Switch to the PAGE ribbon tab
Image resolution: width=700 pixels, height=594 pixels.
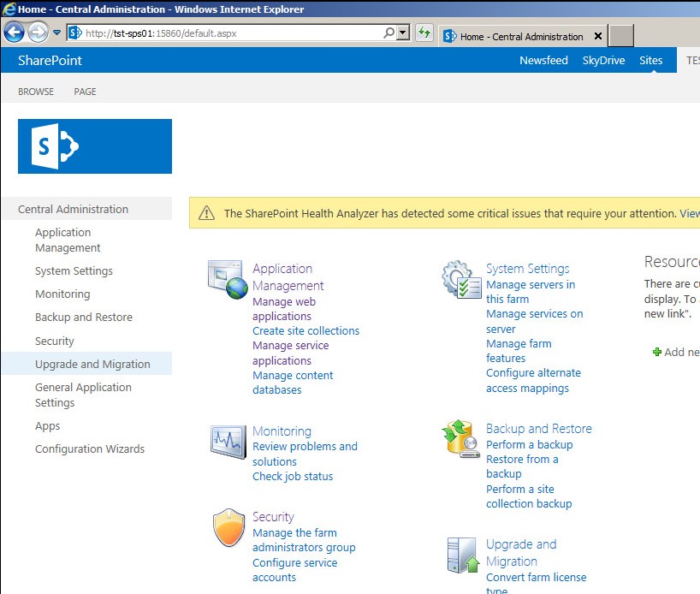tap(85, 92)
